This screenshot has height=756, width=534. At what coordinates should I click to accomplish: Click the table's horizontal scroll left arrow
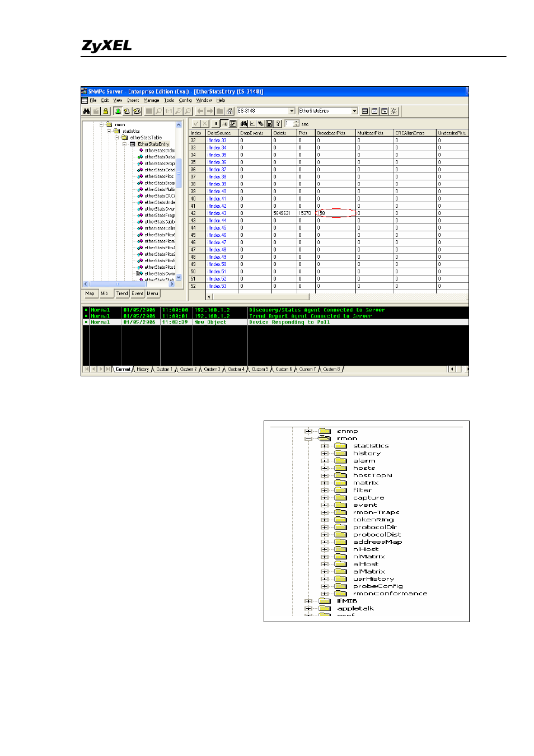(x=209, y=297)
